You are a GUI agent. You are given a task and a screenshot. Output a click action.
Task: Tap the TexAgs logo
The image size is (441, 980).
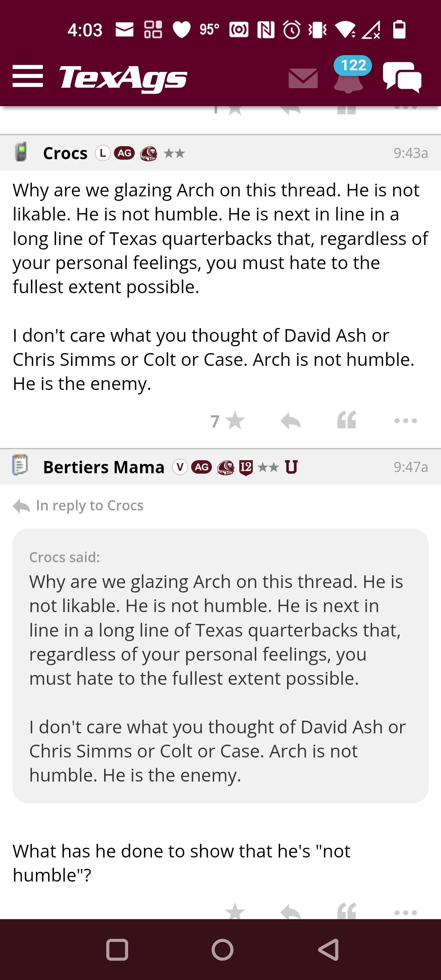(123, 78)
